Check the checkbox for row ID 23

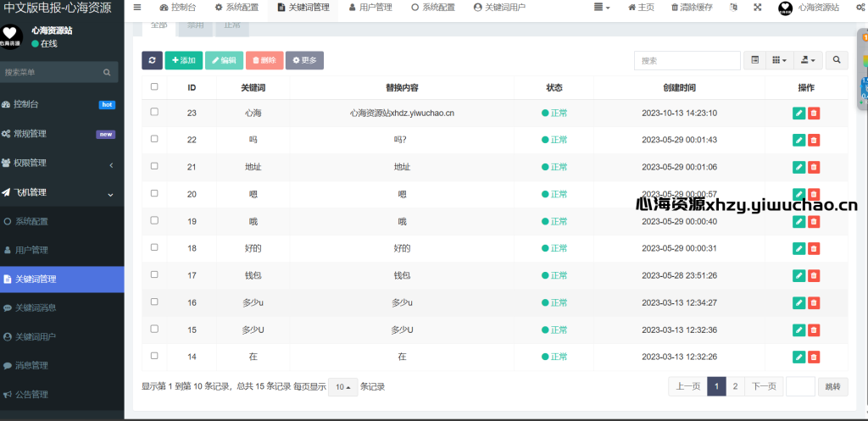tap(154, 112)
